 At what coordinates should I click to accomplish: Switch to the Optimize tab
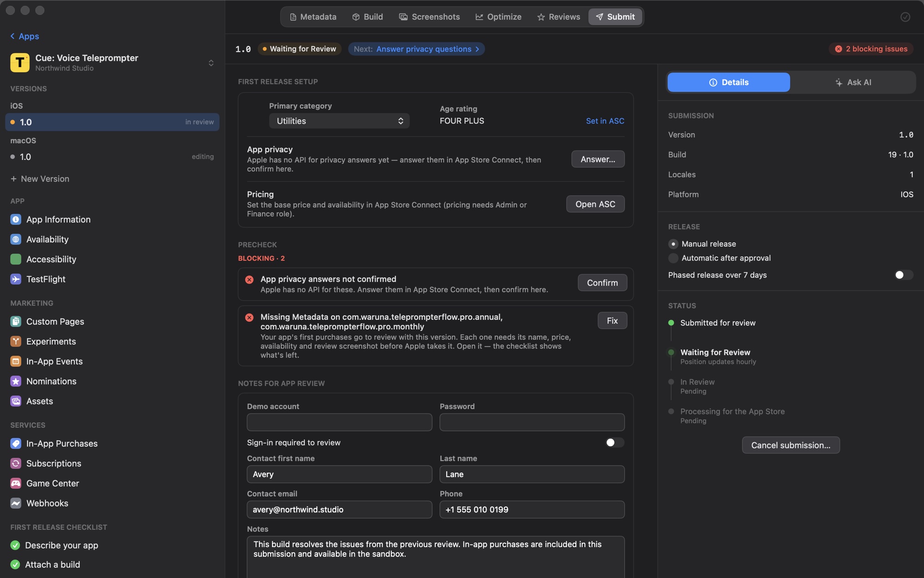click(498, 17)
